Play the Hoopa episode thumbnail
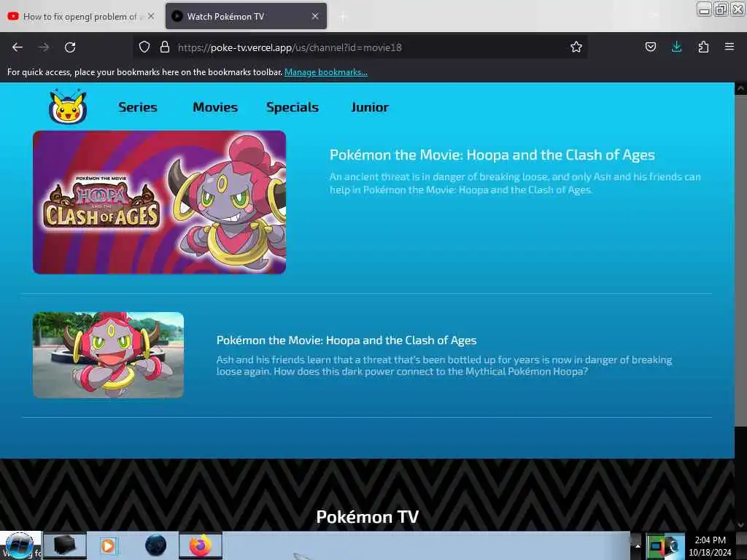This screenshot has width=747, height=560. [108, 355]
